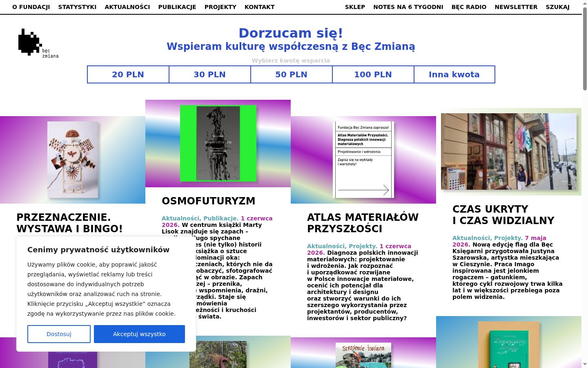
Task: Select the 50 PLN donation amount
Action: [292, 74]
